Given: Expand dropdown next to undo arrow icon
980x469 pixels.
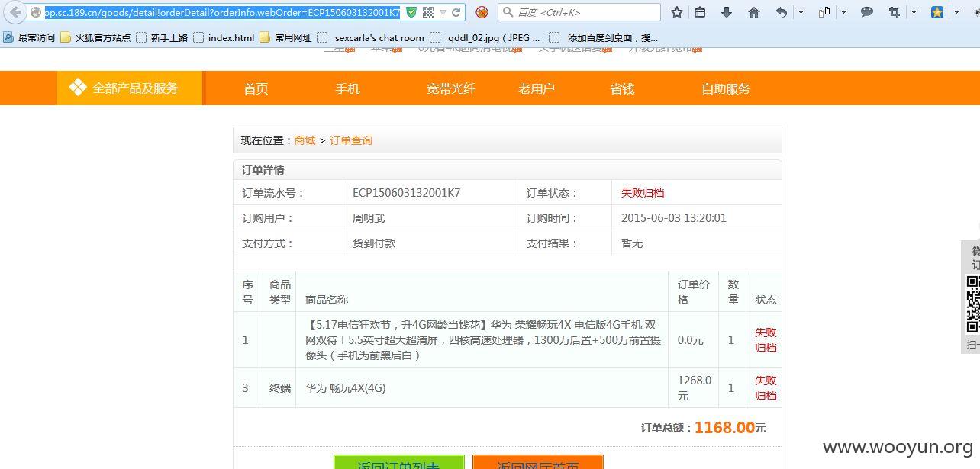Looking at the screenshot, I should (x=801, y=12).
